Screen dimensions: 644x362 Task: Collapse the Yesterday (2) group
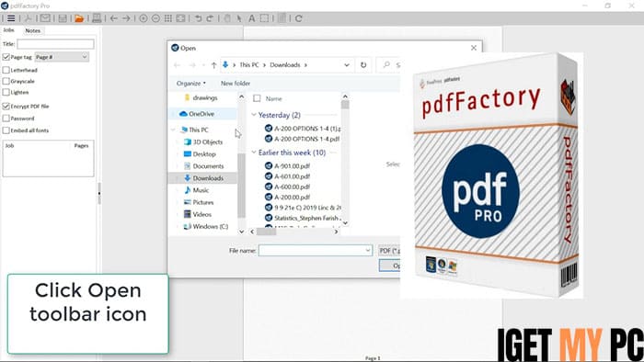(x=254, y=115)
